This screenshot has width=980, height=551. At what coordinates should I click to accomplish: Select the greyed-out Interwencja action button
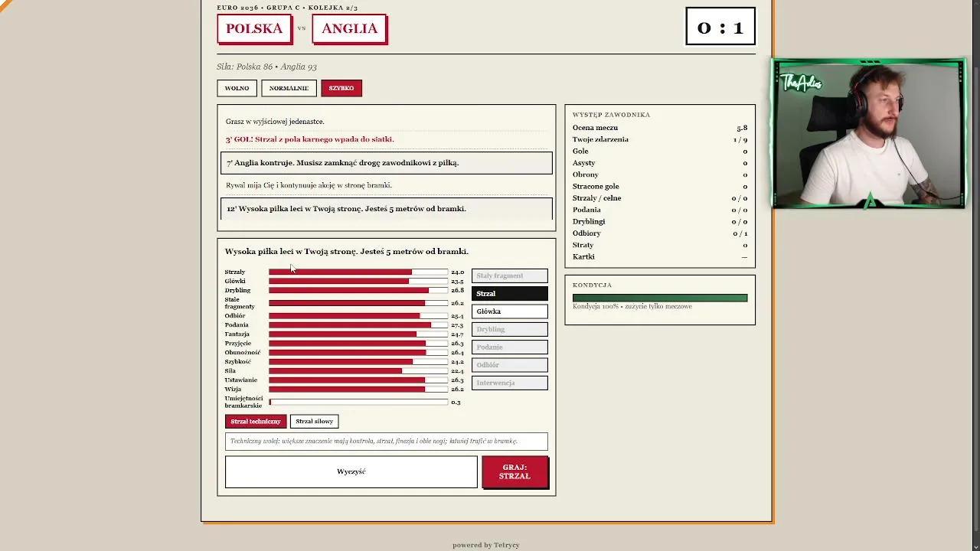(x=509, y=383)
